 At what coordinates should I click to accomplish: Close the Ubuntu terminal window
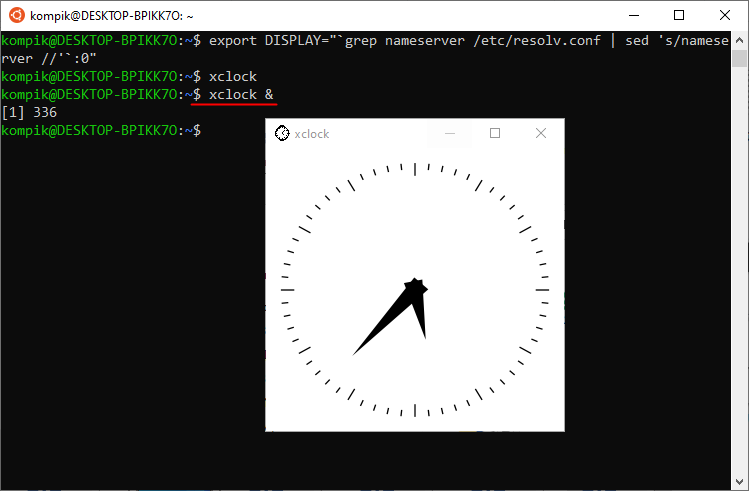[725, 15]
